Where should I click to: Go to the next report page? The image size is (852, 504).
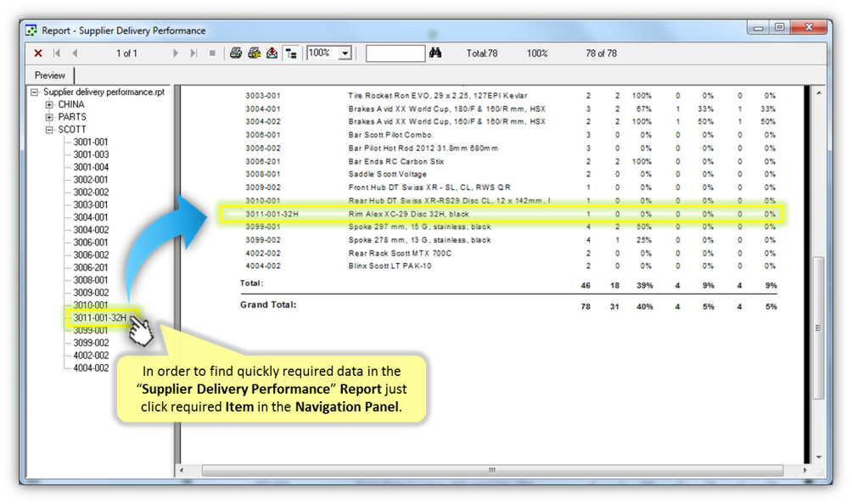coord(176,53)
